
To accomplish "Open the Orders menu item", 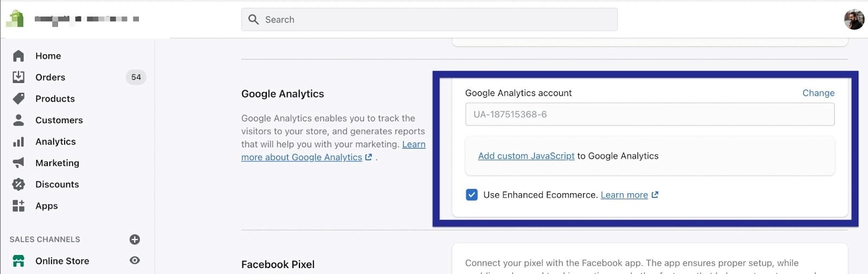I will click(x=50, y=77).
